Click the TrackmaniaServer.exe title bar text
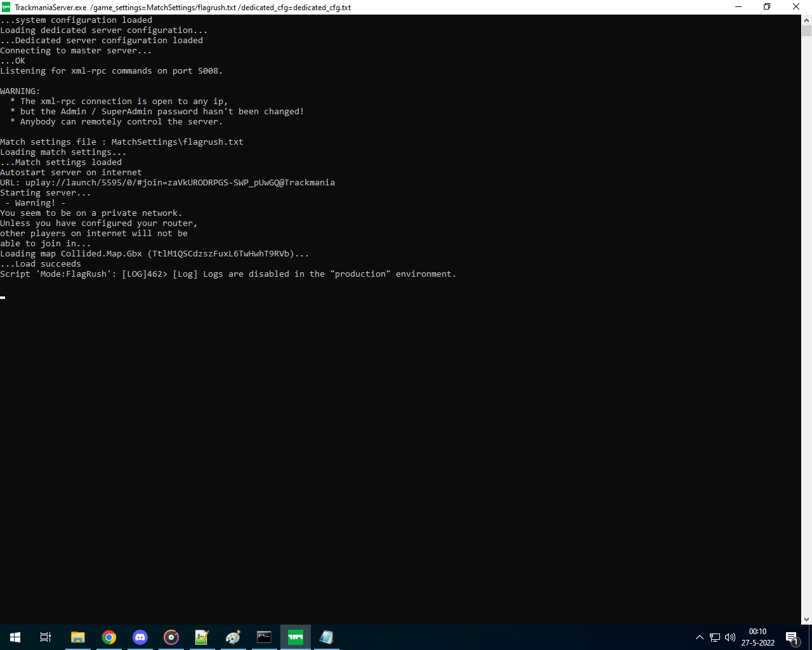 tap(183, 8)
